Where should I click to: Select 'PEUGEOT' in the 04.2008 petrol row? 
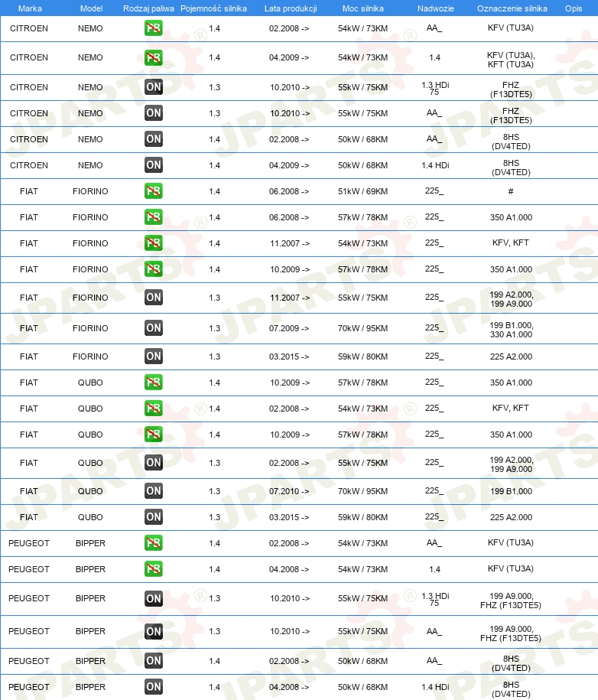pyautogui.click(x=29, y=569)
